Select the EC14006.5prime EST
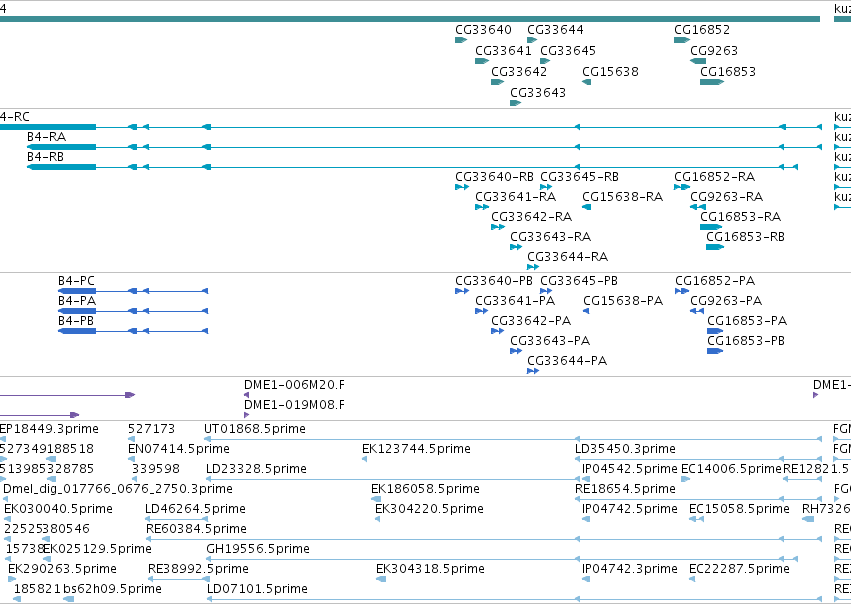 pyautogui.click(x=685, y=479)
